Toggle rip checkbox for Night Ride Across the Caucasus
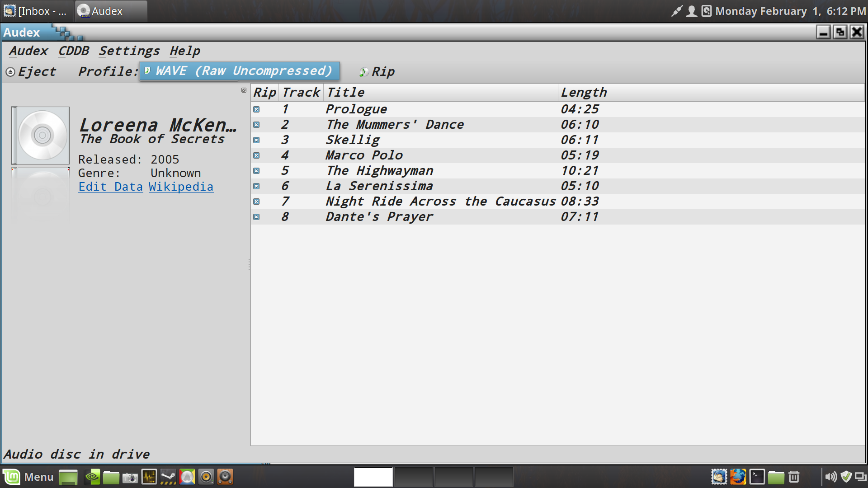The width and height of the screenshot is (868, 488). pyautogui.click(x=256, y=202)
